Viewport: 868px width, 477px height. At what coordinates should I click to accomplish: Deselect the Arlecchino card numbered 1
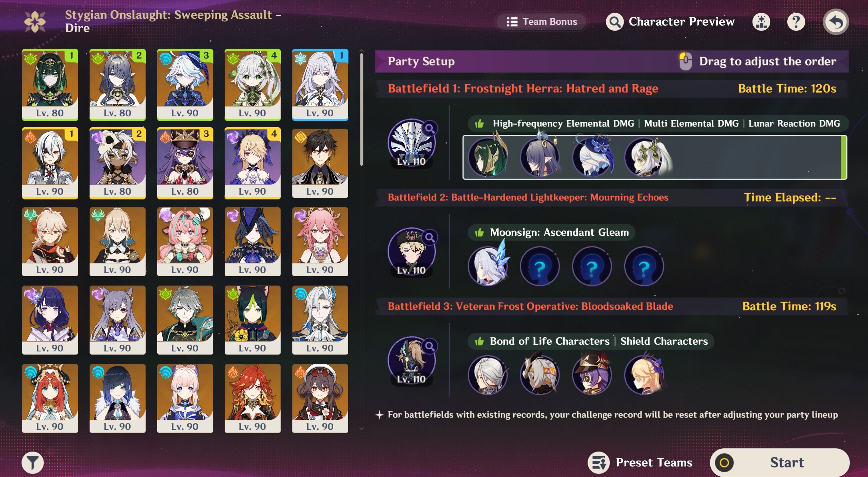point(50,163)
